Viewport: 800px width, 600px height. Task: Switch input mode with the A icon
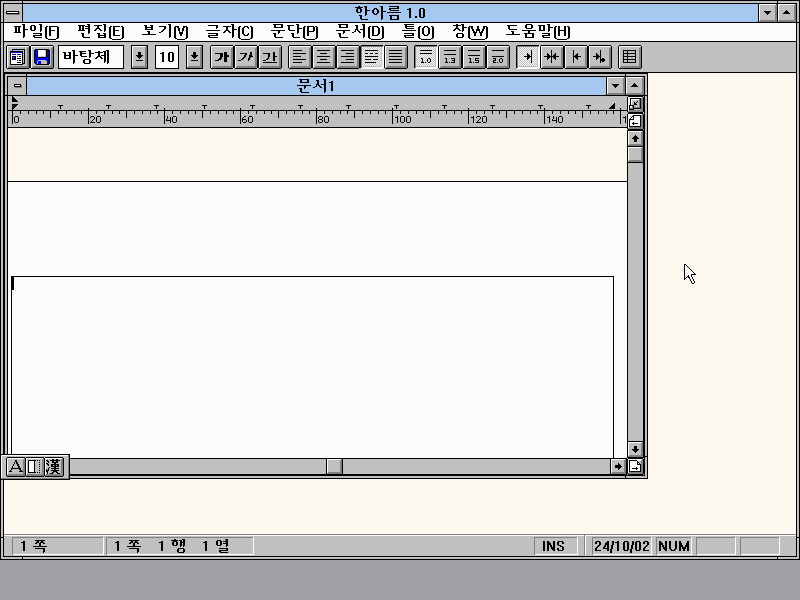click(15, 466)
